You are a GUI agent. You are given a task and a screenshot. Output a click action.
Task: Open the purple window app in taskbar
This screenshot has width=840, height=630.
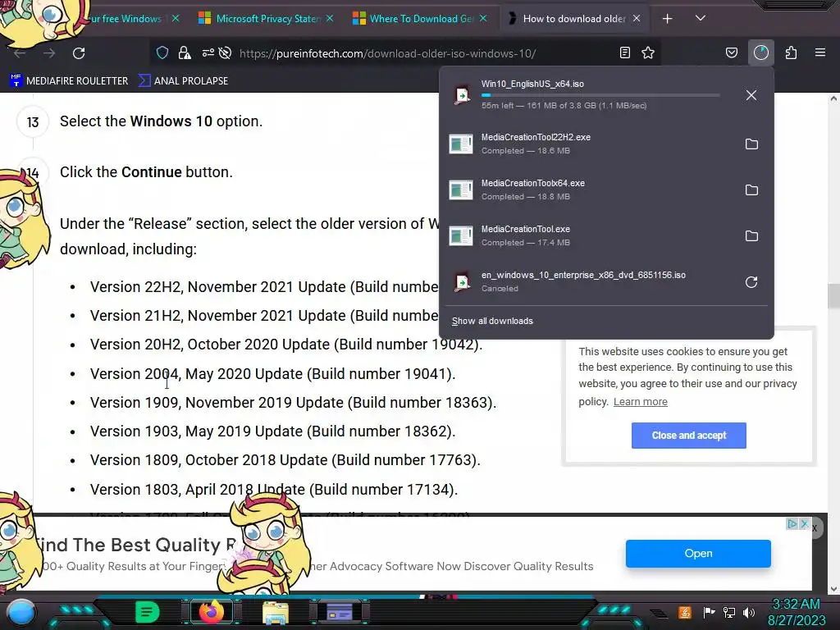340,612
